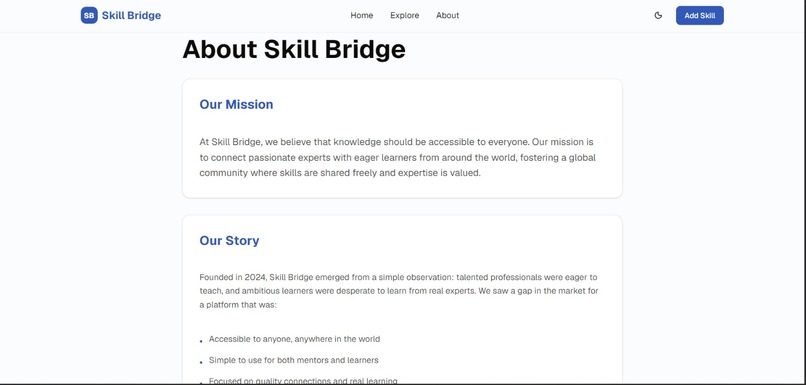Click bullet "Accessible to anyone, anywhere in the world"
This screenshot has height=385, width=806.
pyautogui.click(x=295, y=339)
